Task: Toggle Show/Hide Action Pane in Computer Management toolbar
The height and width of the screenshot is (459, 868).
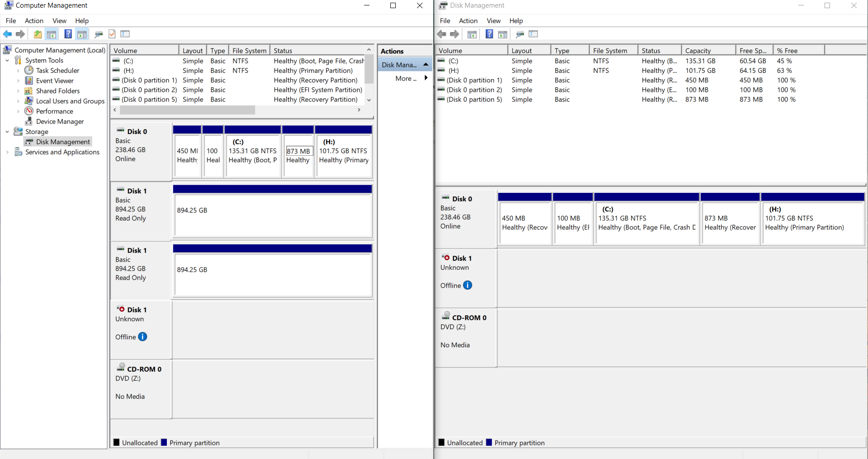Action: [82, 34]
